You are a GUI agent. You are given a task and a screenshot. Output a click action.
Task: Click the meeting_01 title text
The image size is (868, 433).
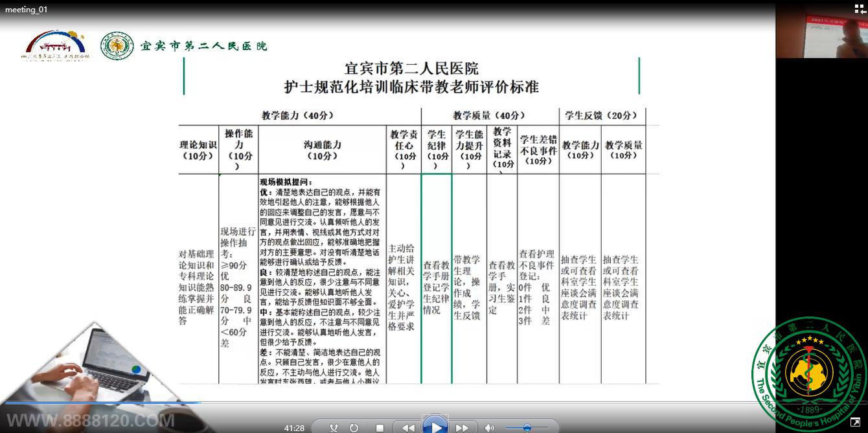point(25,10)
